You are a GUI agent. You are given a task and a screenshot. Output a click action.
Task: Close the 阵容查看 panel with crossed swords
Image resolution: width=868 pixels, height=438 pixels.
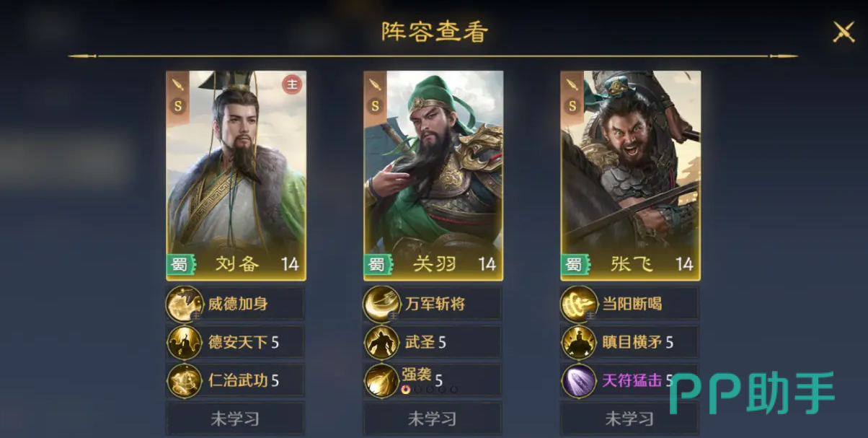coord(843,32)
